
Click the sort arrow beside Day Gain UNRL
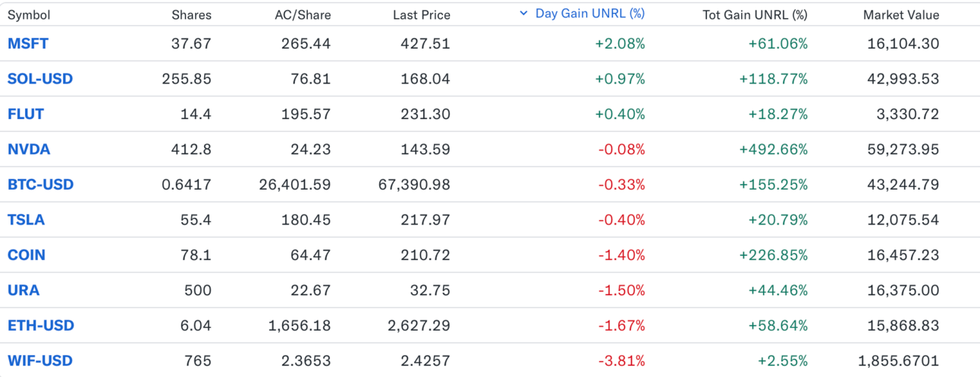click(523, 14)
